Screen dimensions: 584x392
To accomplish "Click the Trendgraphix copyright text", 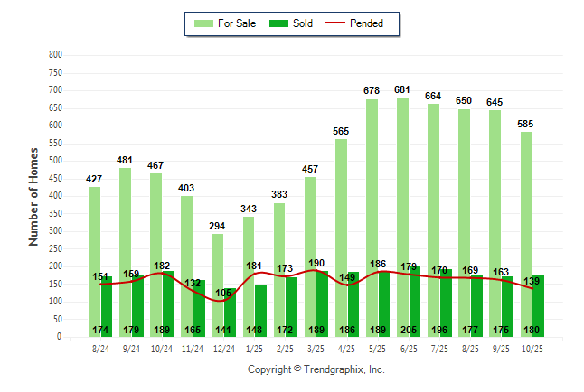I will 316,369.
